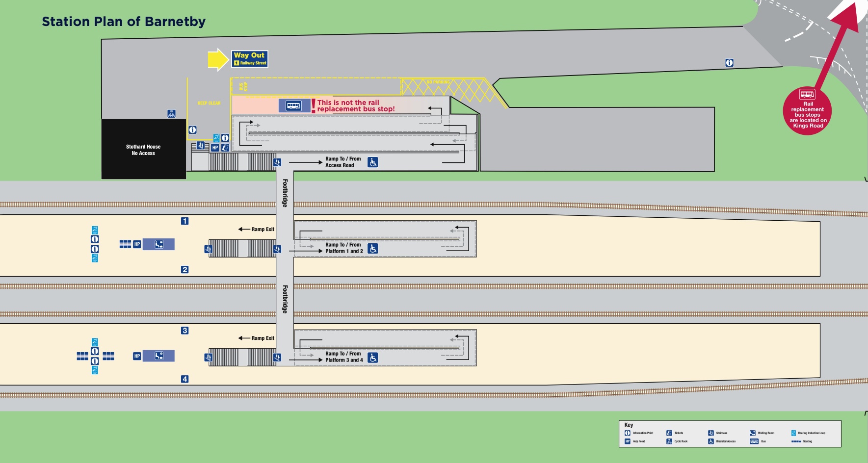Select the Help Point icon near the ticket office
This screenshot has height=463, width=868.
(216, 146)
